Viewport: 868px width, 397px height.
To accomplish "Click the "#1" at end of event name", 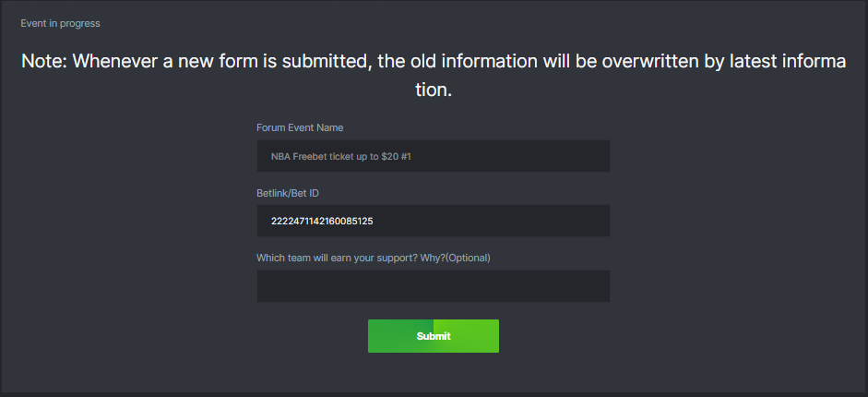I will coord(405,157).
